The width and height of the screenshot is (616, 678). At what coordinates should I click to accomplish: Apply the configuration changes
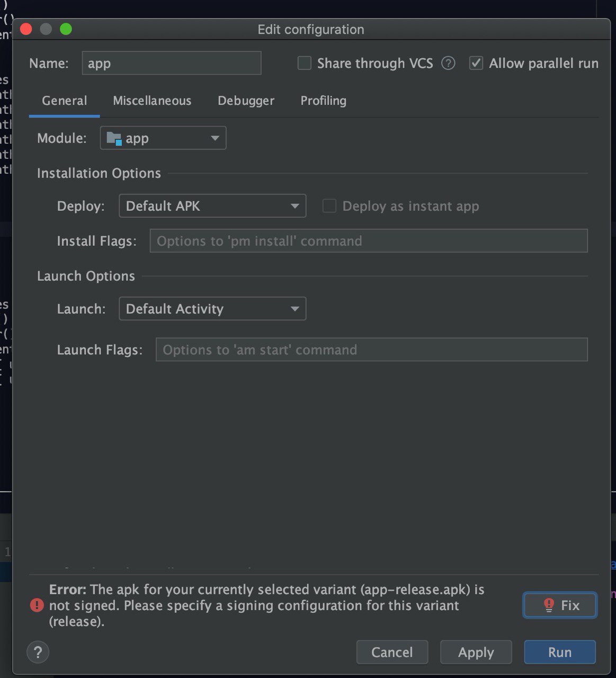pos(476,652)
